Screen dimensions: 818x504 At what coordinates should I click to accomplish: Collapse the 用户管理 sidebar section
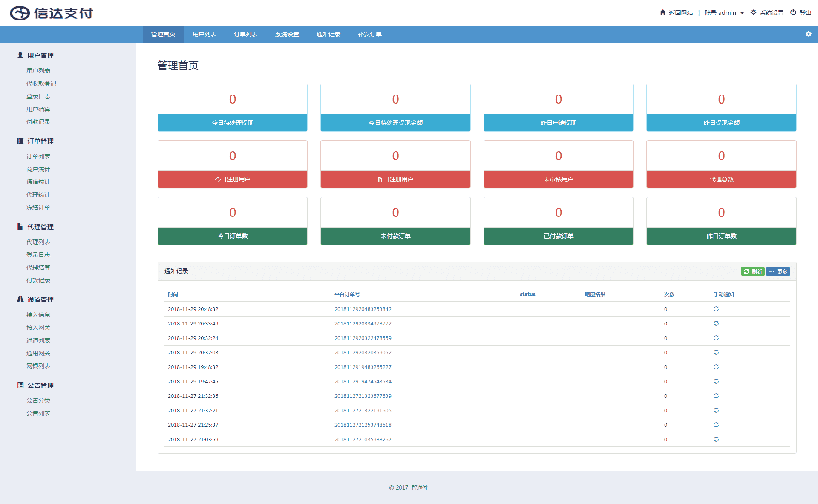[x=40, y=55]
